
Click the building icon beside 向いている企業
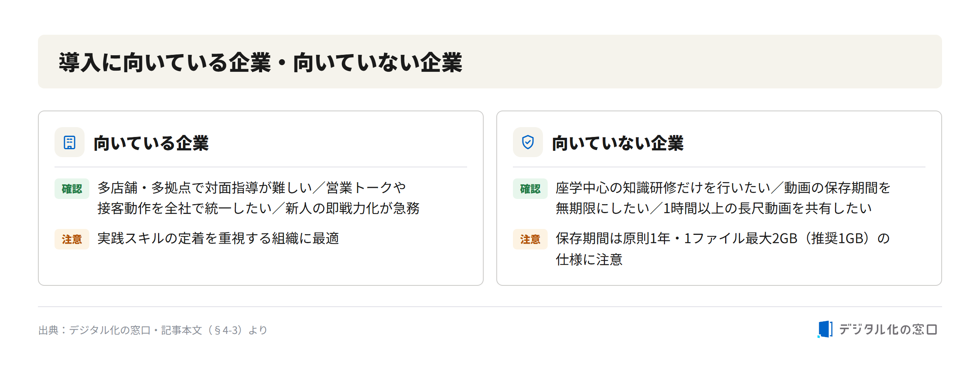click(x=70, y=142)
